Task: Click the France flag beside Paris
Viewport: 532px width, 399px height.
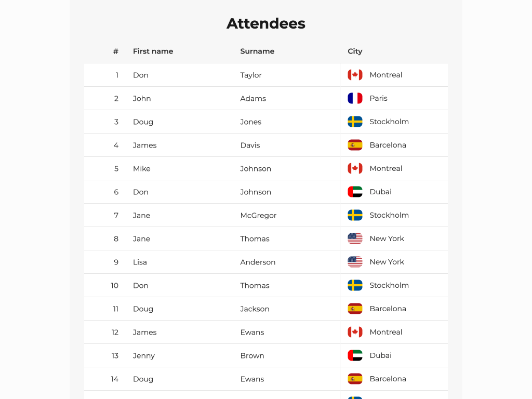Action: pos(355,98)
